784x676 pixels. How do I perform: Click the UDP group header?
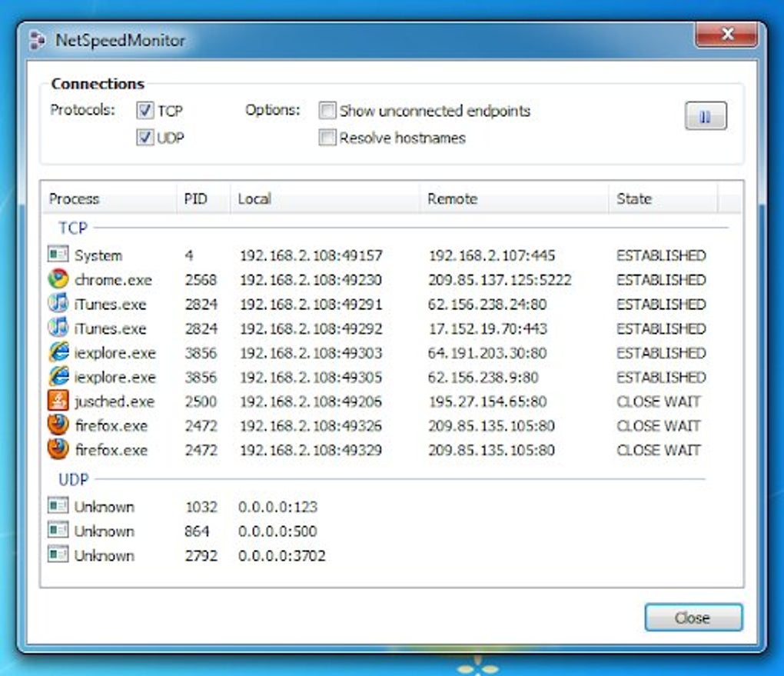click(x=74, y=480)
